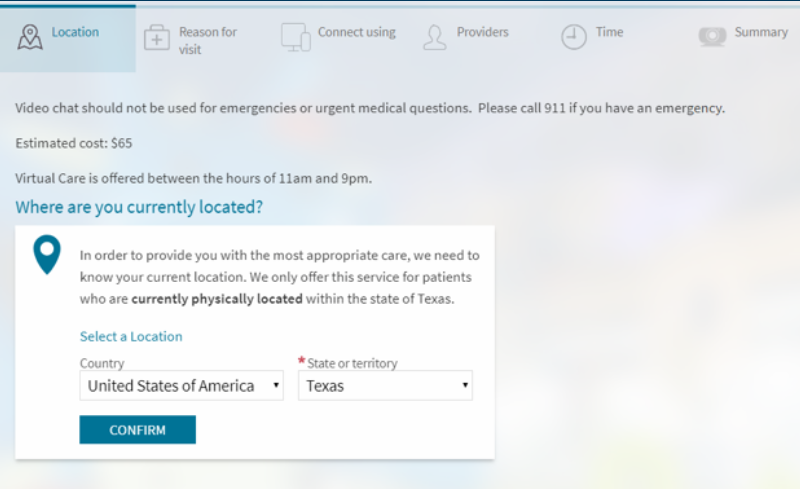Click the Texas dropdown arrow
The image size is (800, 489).
pyautogui.click(x=465, y=386)
